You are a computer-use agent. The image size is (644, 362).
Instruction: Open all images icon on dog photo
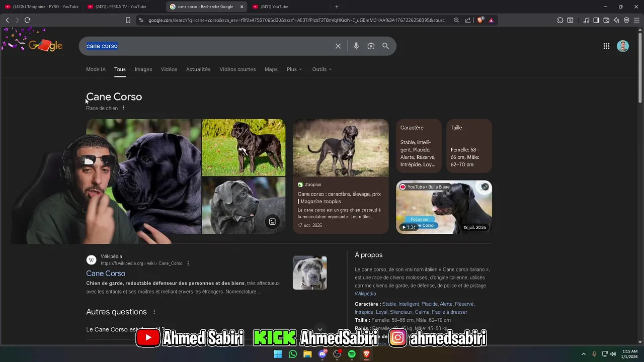(x=272, y=222)
